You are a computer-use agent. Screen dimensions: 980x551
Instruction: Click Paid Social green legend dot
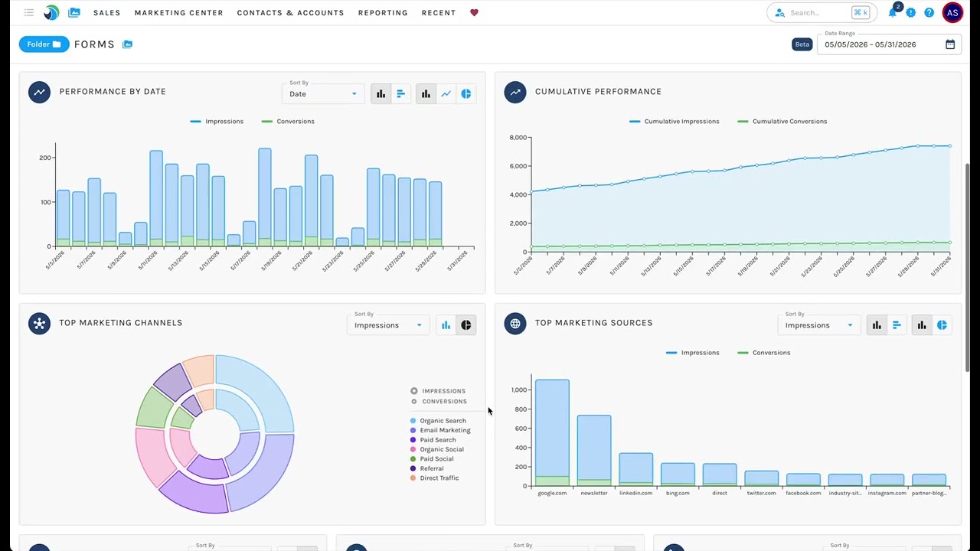(x=413, y=459)
